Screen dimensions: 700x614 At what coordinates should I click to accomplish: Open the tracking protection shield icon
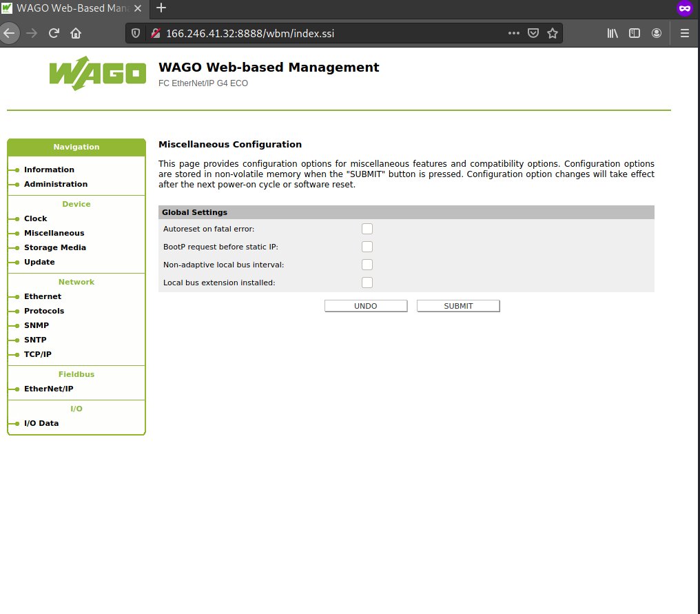click(136, 33)
